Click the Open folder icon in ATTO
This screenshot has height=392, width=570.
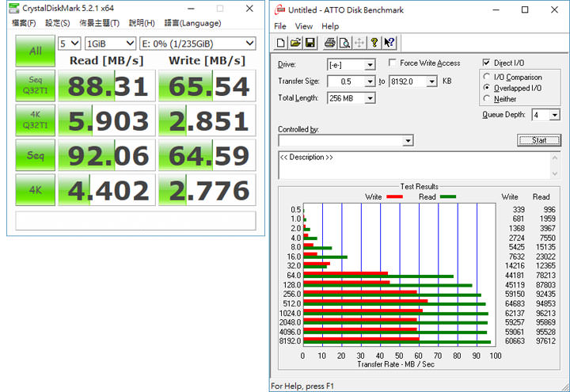coord(295,43)
